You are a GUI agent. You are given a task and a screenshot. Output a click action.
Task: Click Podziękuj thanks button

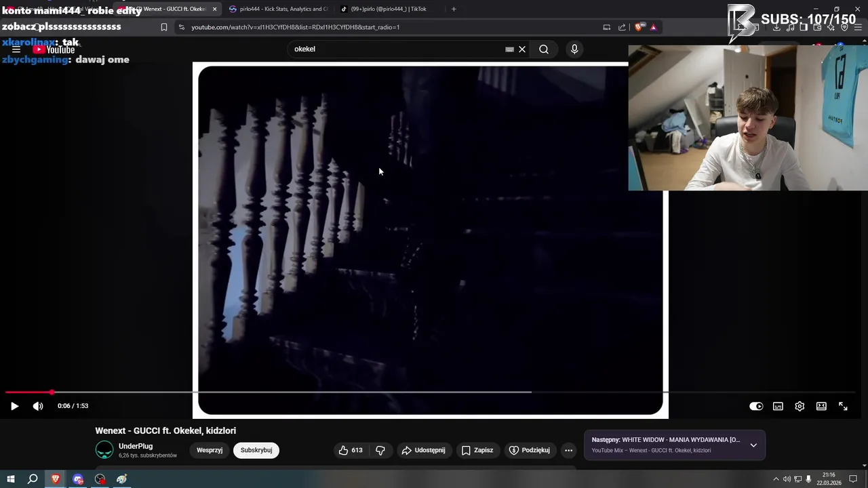point(530,450)
